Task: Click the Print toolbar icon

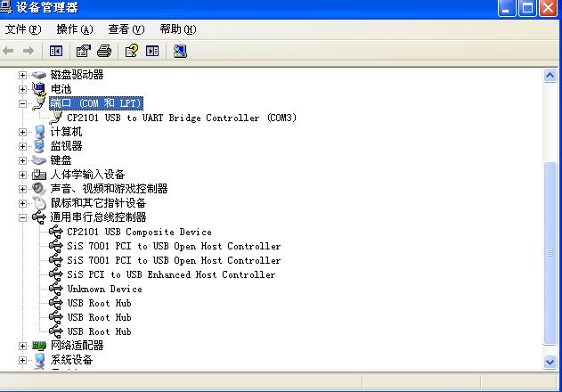Action: pos(103,51)
